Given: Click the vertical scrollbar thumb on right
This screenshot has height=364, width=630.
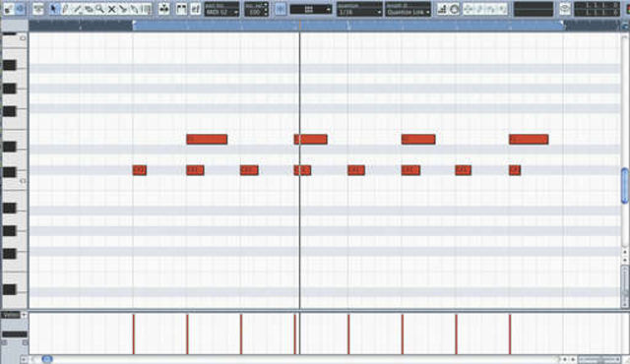Looking at the screenshot, I should 625,186.
